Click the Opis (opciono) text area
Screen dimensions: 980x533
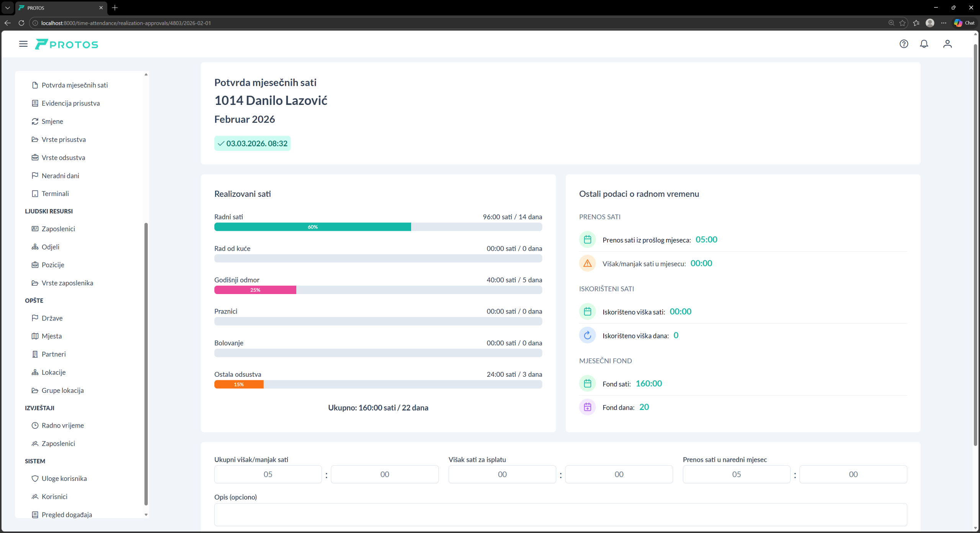[560, 515]
